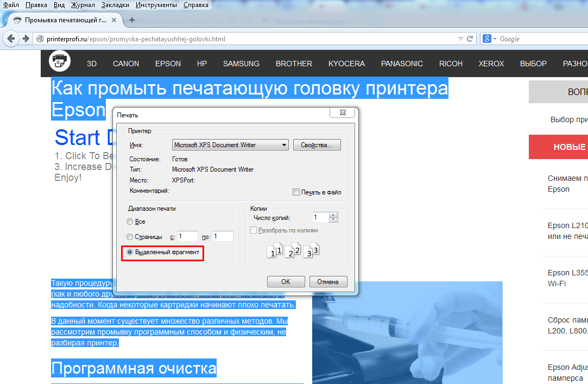Click the Состояние value Готов
588x384 pixels.
pos(180,159)
